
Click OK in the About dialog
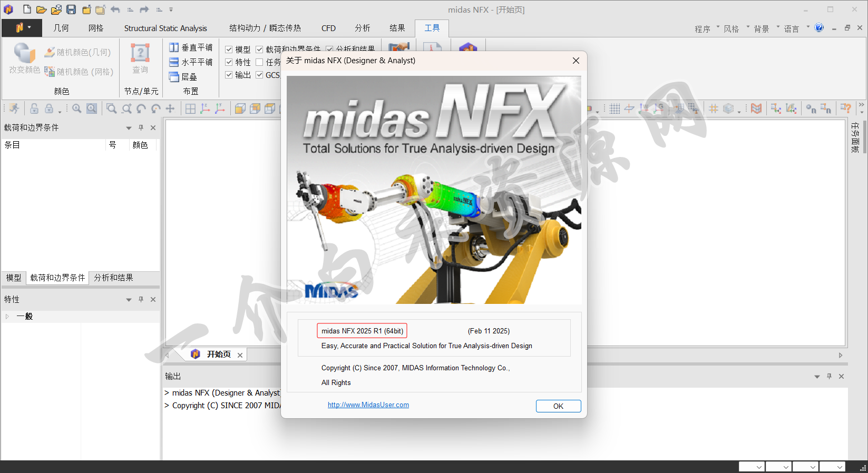(x=558, y=406)
